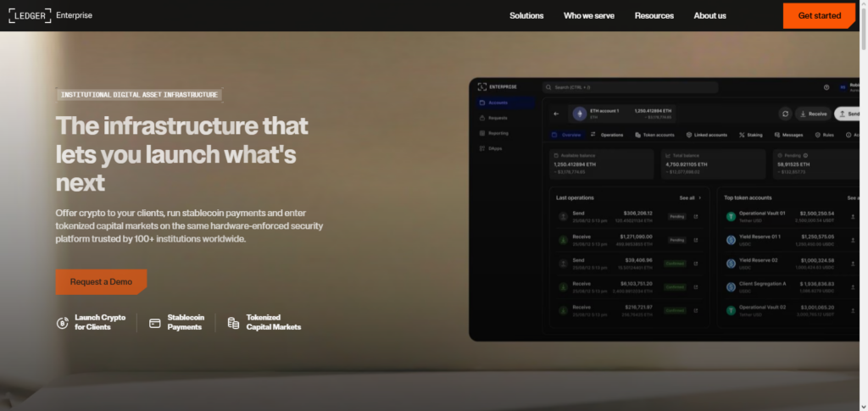Click the USDC icon of Yield Reserve 02
The width and height of the screenshot is (868, 411).
click(731, 264)
